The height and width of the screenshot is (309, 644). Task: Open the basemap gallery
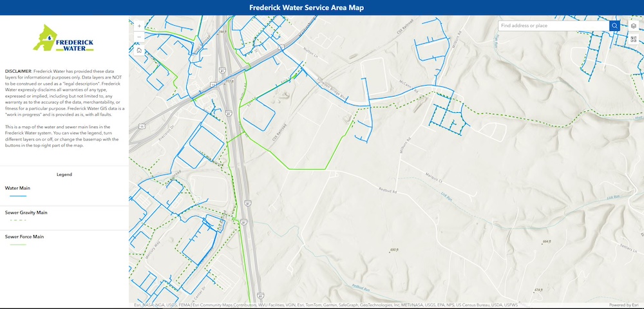pos(634,39)
